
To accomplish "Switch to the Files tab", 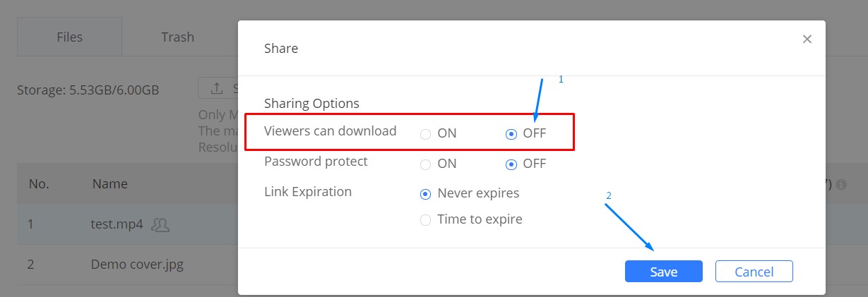I will pos(69,37).
